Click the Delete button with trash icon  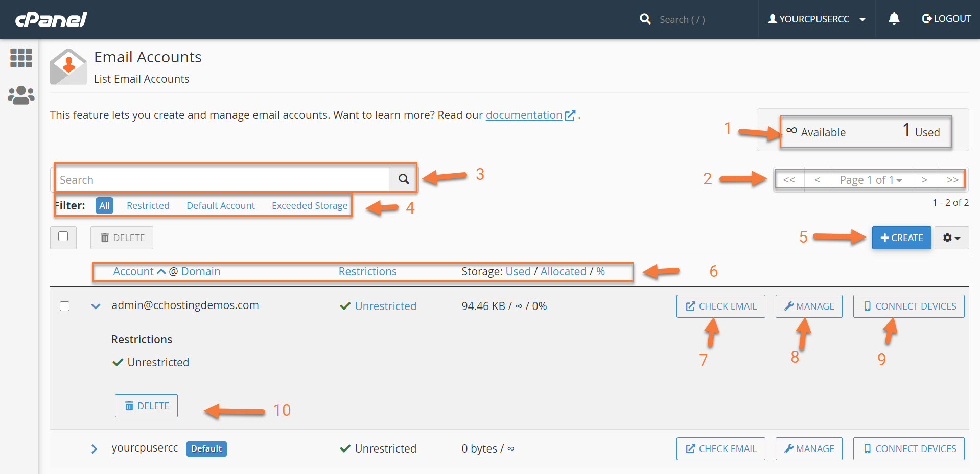click(146, 406)
